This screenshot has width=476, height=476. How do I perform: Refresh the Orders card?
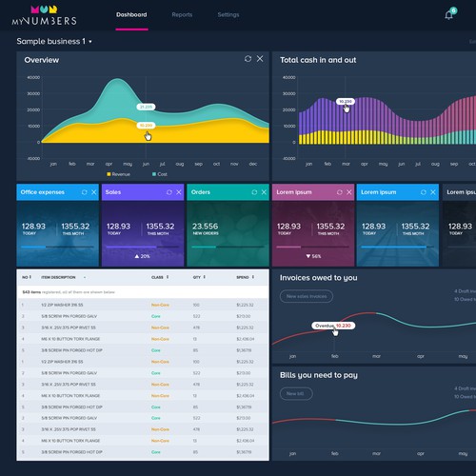click(254, 192)
